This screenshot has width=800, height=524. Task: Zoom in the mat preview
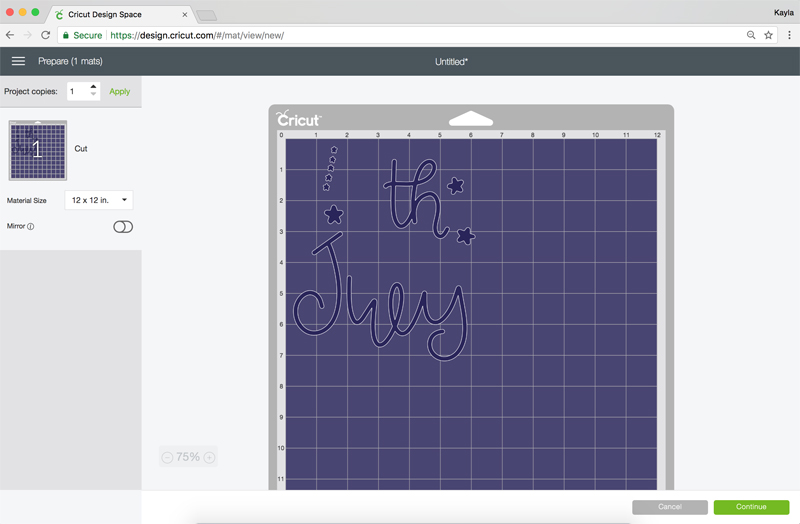point(210,457)
